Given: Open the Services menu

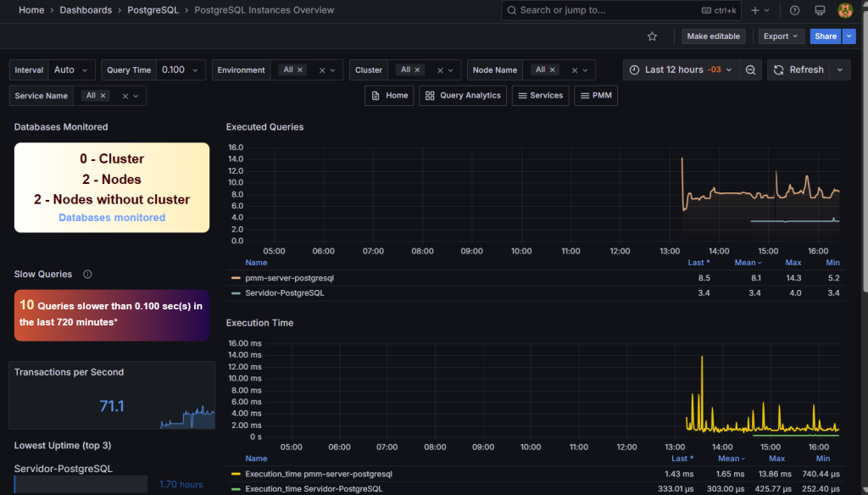Looking at the screenshot, I should click(x=539, y=96).
